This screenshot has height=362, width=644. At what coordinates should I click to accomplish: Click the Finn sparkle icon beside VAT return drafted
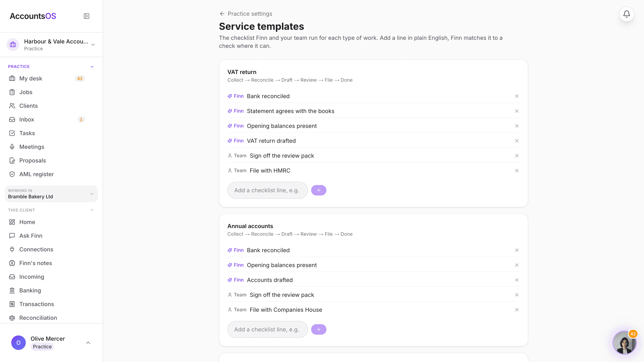(x=230, y=141)
